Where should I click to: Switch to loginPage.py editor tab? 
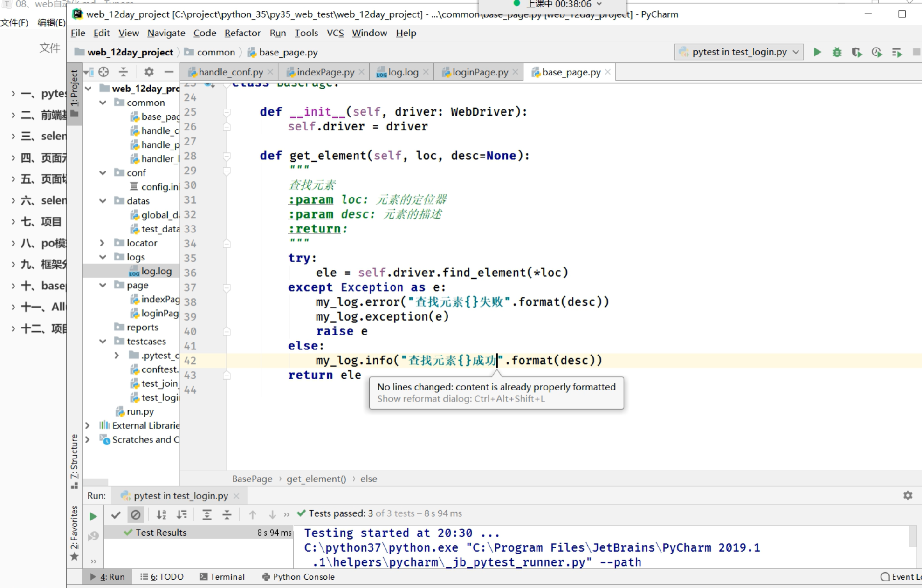coord(480,72)
